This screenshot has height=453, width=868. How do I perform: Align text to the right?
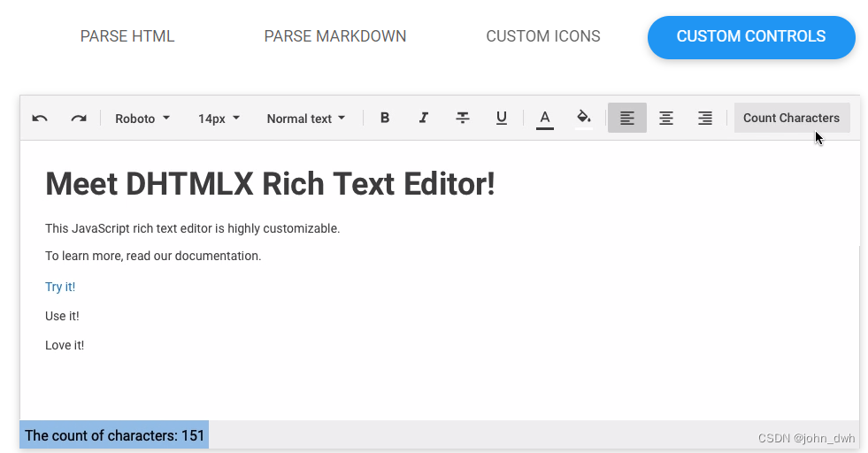pyautogui.click(x=704, y=118)
